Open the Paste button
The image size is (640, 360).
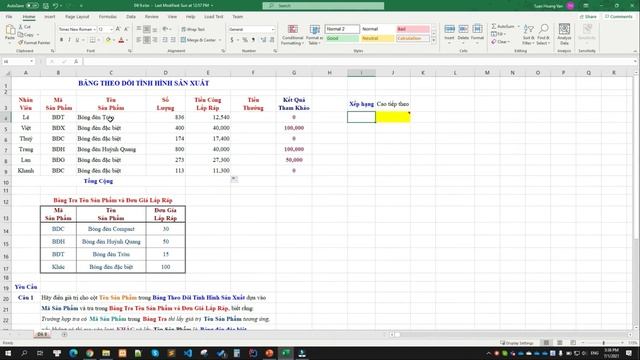click(10, 33)
